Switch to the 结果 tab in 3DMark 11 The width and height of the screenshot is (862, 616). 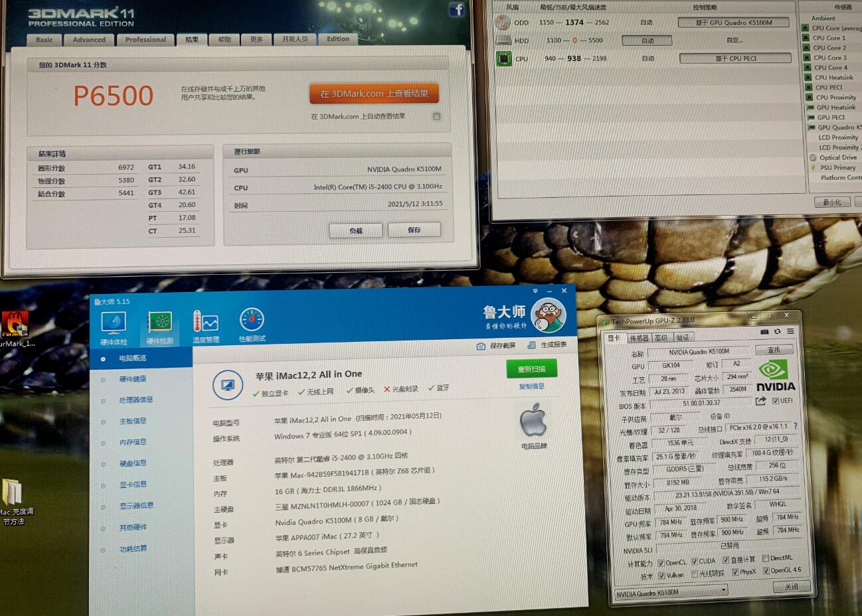(192, 40)
